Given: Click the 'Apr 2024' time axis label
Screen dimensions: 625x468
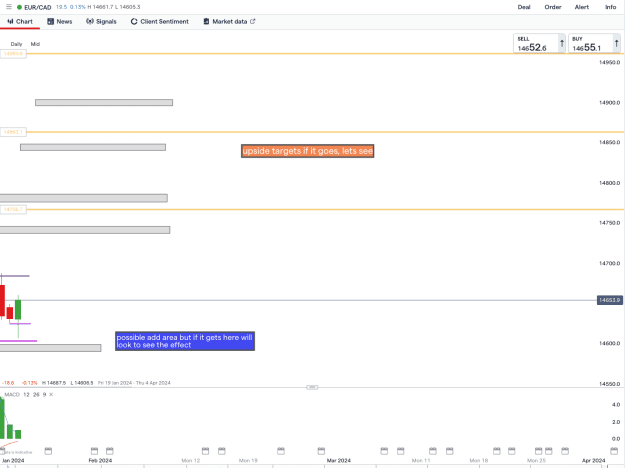Looking at the screenshot, I should click(x=594, y=460).
